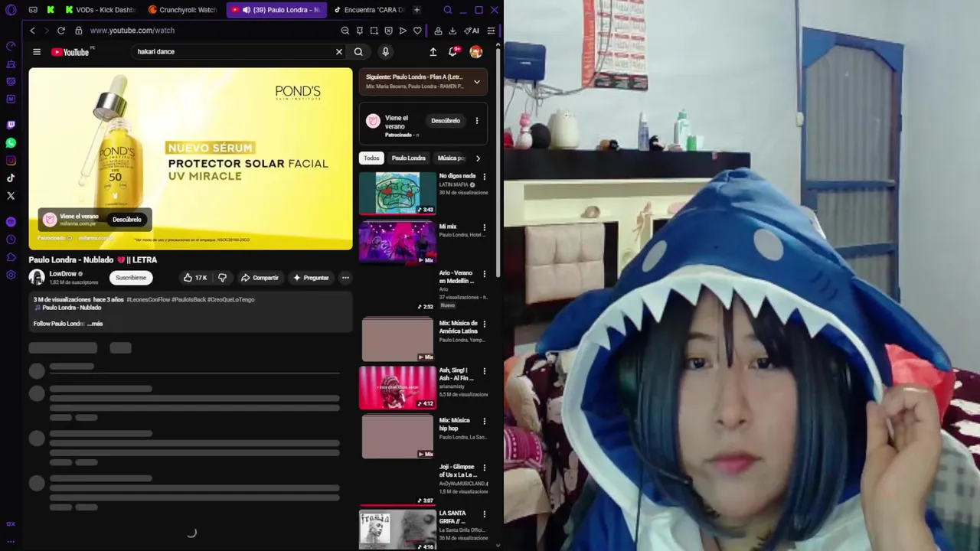The image size is (980, 551).
Task: Click the Preguntar button
Action: (311, 278)
